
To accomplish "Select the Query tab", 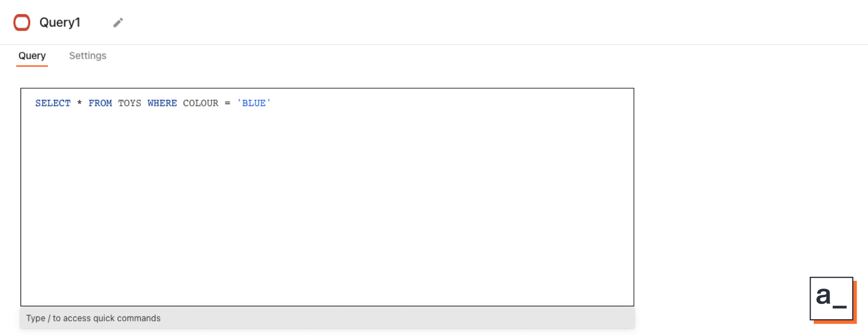I will click(x=32, y=56).
